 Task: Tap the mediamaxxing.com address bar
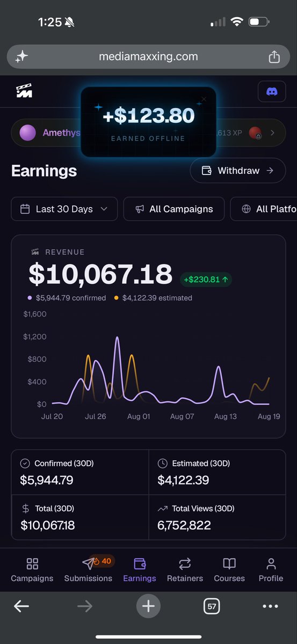148,56
